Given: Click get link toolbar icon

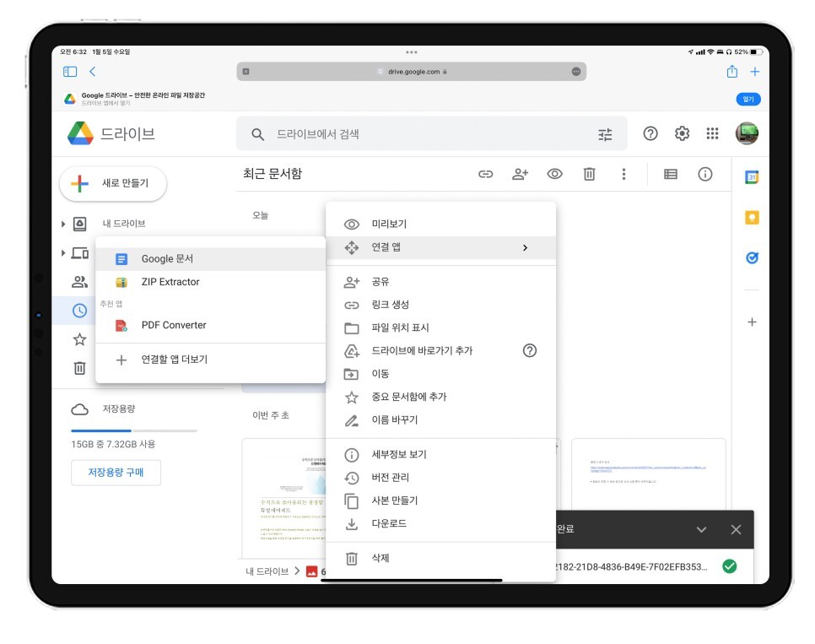Looking at the screenshot, I should point(485,174).
